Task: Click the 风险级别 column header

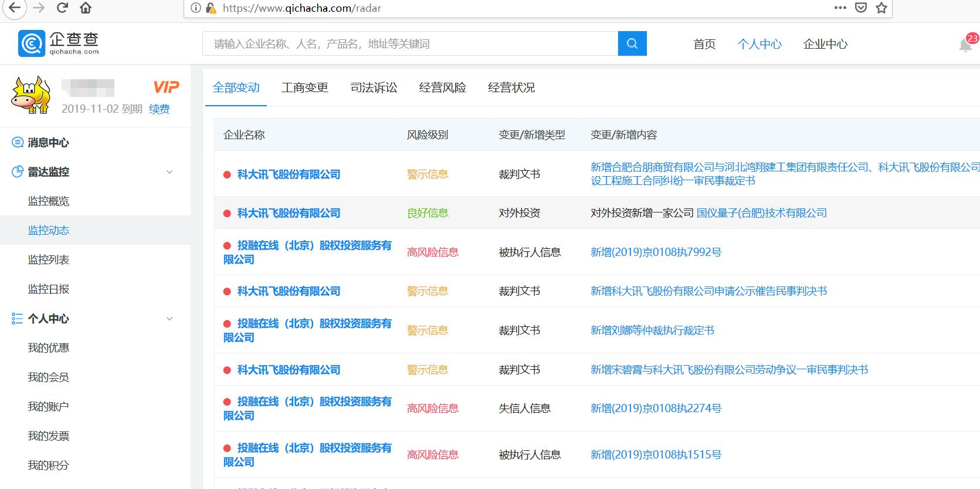Action: click(428, 135)
